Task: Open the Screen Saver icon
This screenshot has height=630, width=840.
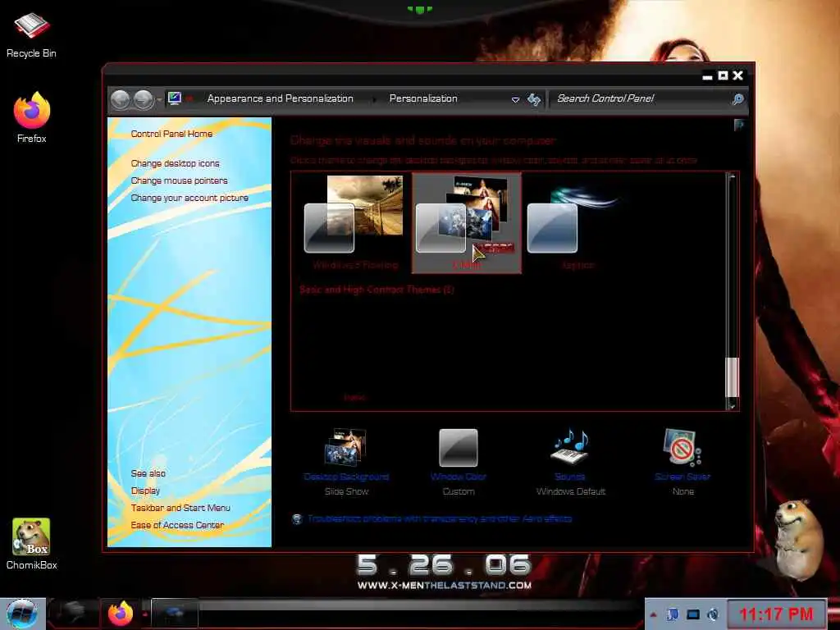Action: coord(682,447)
